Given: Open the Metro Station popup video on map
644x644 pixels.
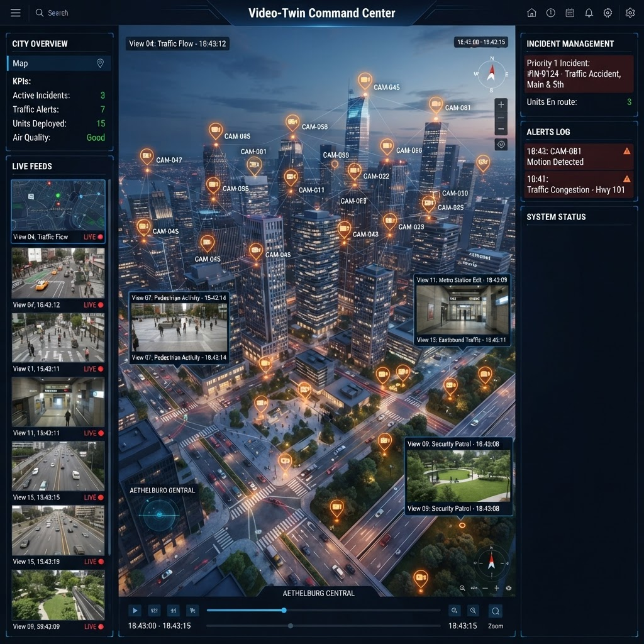Looking at the screenshot, I should click(x=462, y=309).
